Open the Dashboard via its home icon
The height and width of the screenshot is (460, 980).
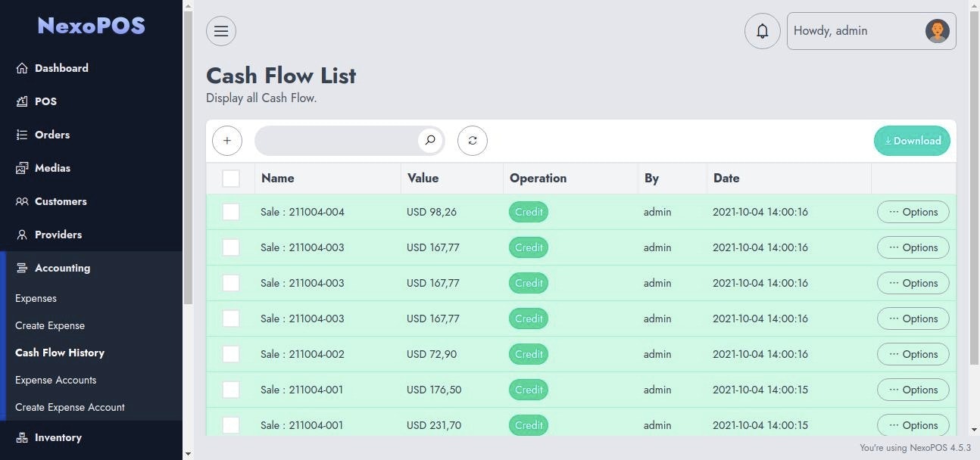(23, 68)
